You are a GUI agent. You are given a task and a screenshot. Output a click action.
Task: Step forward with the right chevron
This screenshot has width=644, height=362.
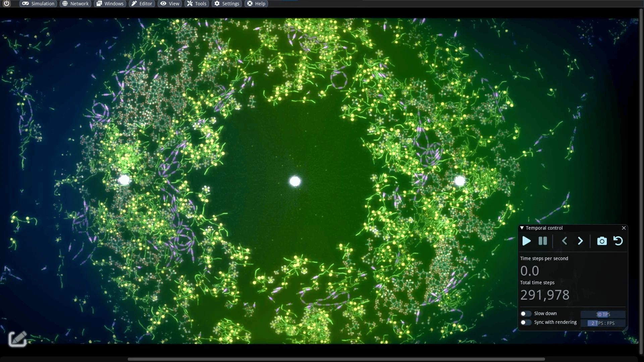(x=580, y=241)
